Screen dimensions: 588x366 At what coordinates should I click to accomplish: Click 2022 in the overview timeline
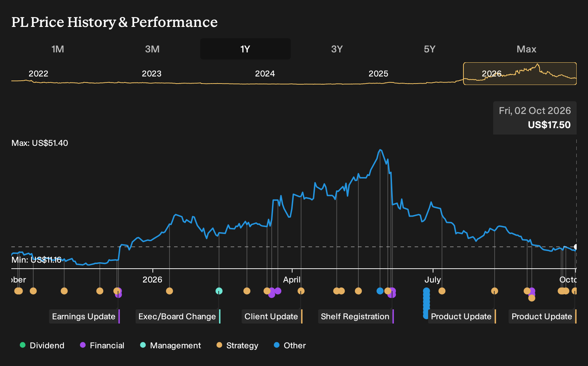tap(38, 74)
